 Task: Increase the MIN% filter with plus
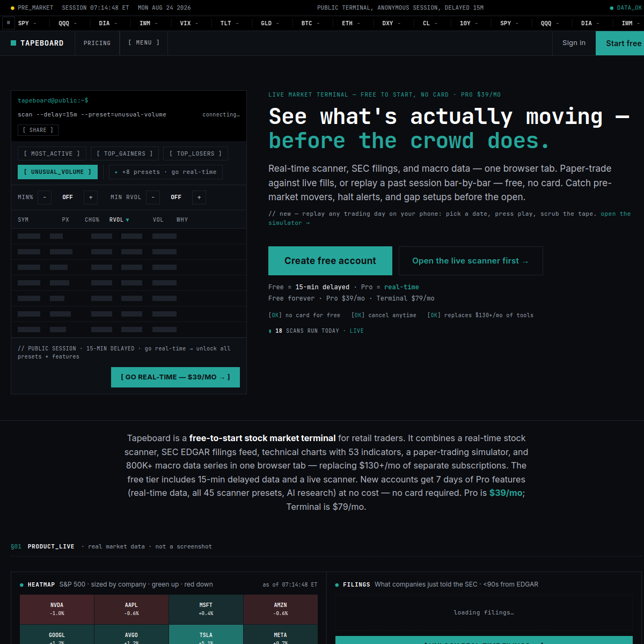[91, 197]
